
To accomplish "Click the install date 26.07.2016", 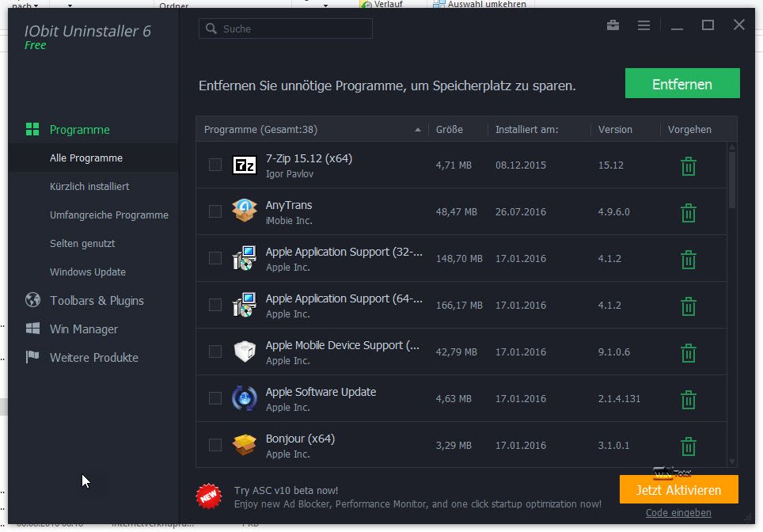I will point(521,211).
